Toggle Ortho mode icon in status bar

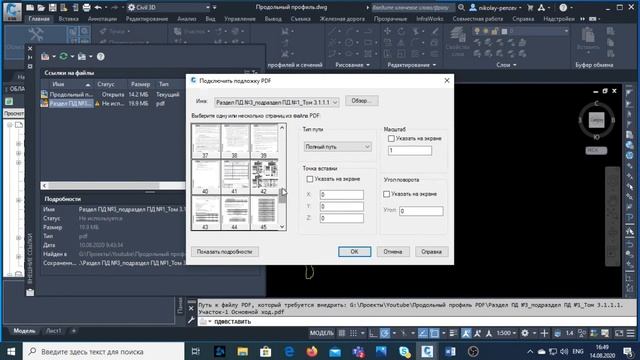[373, 333]
